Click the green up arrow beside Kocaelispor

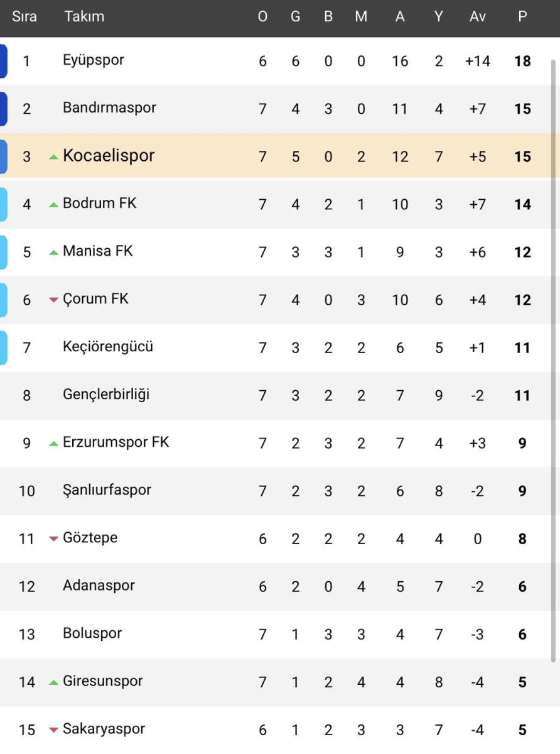pos(53,156)
